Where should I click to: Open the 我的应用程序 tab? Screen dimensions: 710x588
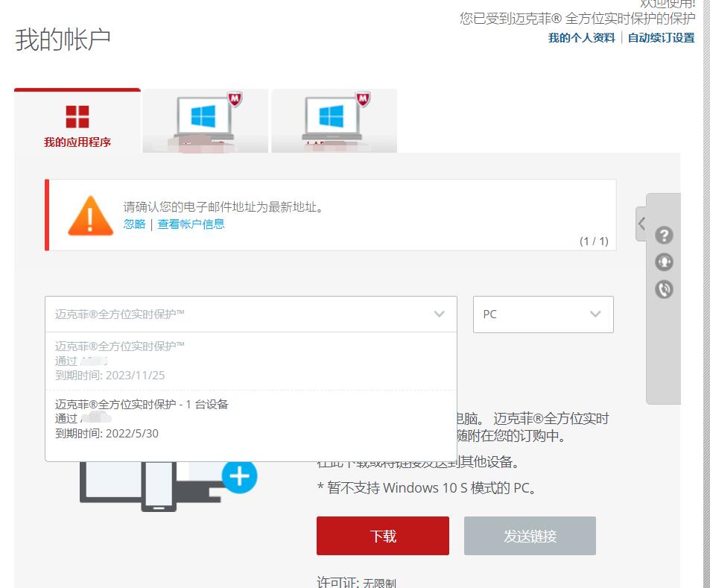click(77, 121)
